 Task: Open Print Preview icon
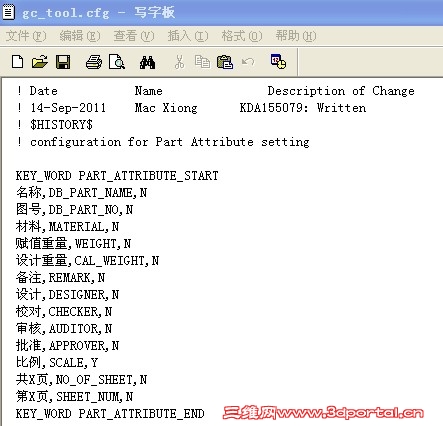pos(117,62)
